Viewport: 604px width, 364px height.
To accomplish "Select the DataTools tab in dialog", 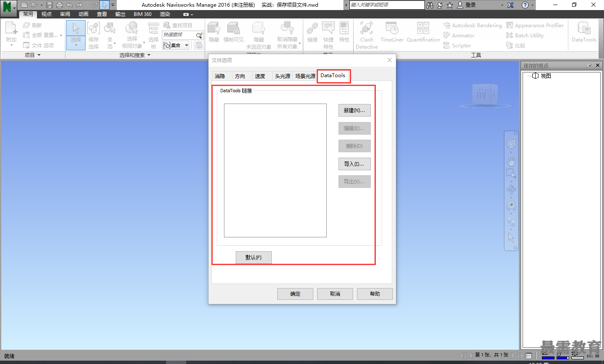I will click(333, 75).
